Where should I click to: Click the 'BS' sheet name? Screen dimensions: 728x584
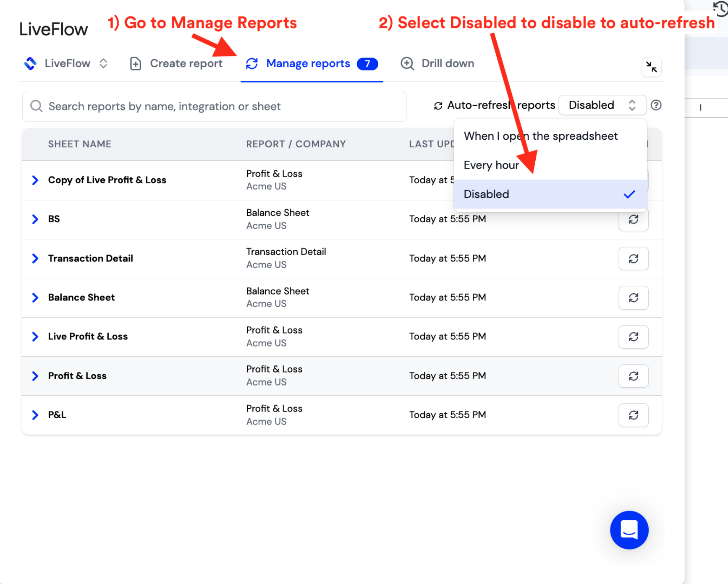[54, 219]
